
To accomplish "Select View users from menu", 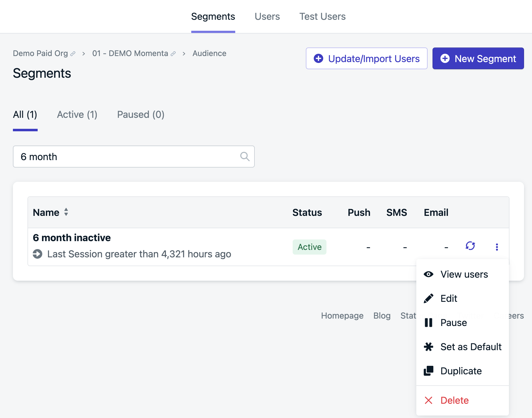I will pyautogui.click(x=464, y=274).
